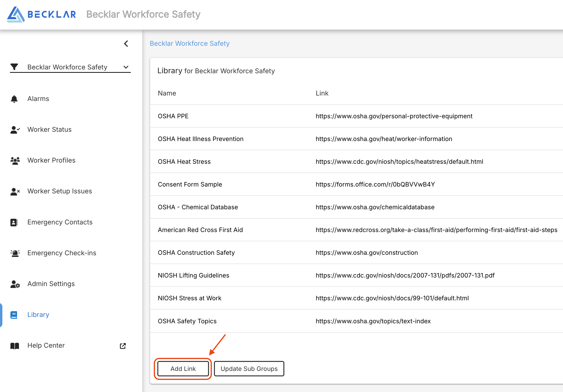
Task: Click the Worker Profiles group icon
Action: pos(15,161)
